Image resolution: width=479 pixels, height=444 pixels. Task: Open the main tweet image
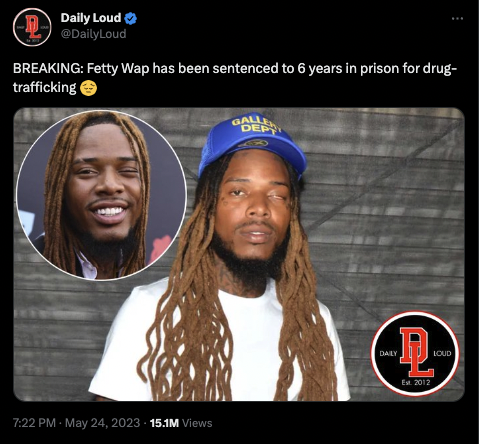coord(239,254)
